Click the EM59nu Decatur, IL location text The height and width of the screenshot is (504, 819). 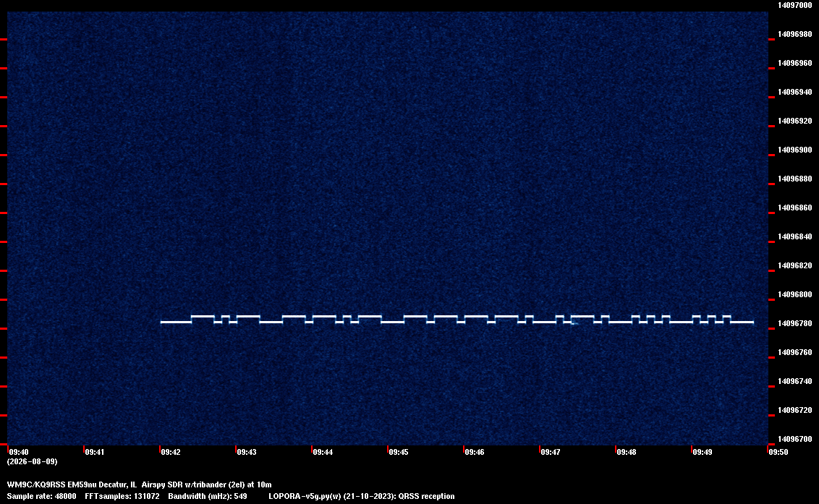[x=103, y=484]
